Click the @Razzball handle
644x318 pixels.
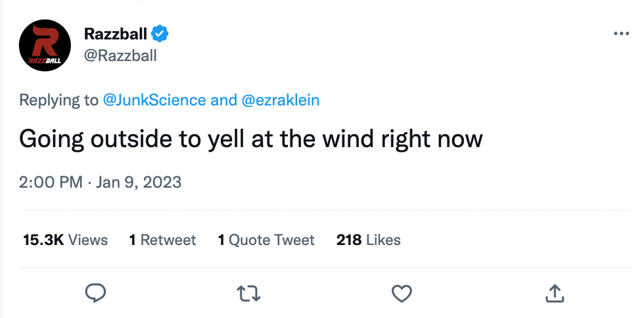pyautogui.click(x=121, y=55)
